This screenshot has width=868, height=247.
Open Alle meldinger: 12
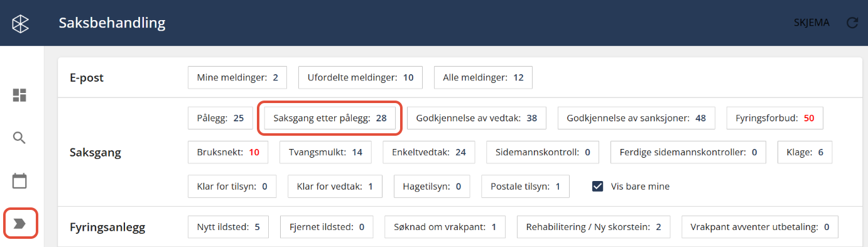point(483,77)
